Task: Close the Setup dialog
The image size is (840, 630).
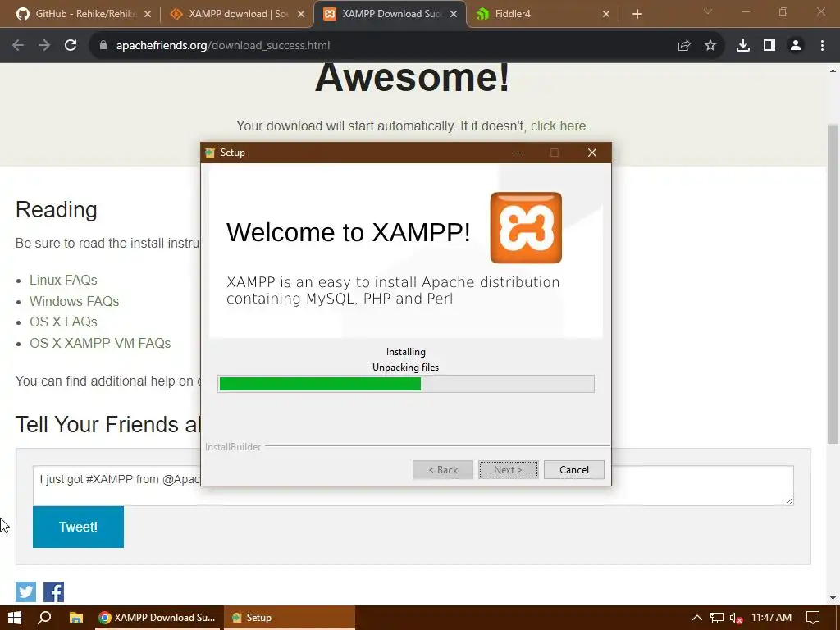Action: coord(592,153)
